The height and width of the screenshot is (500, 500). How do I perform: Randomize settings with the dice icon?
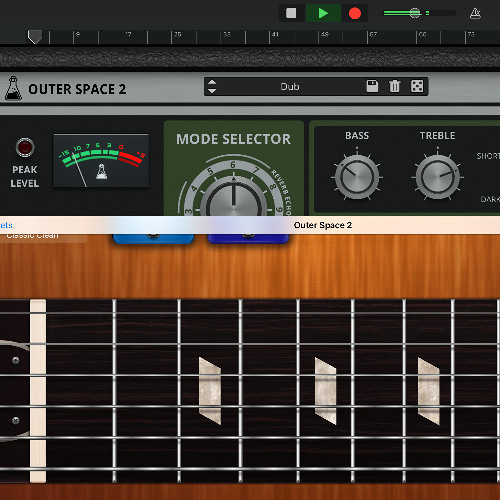(x=417, y=86)
